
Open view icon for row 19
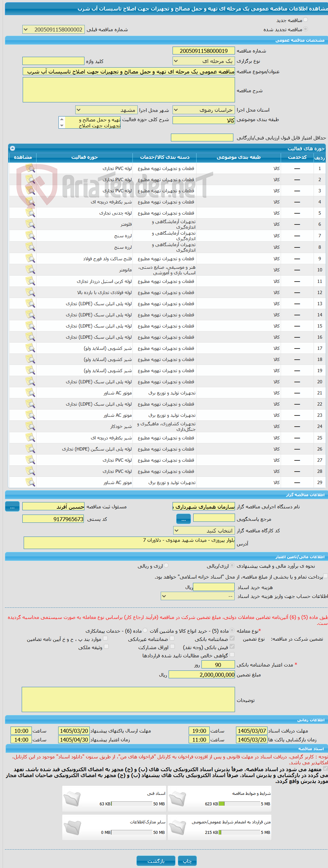(30, 370)
